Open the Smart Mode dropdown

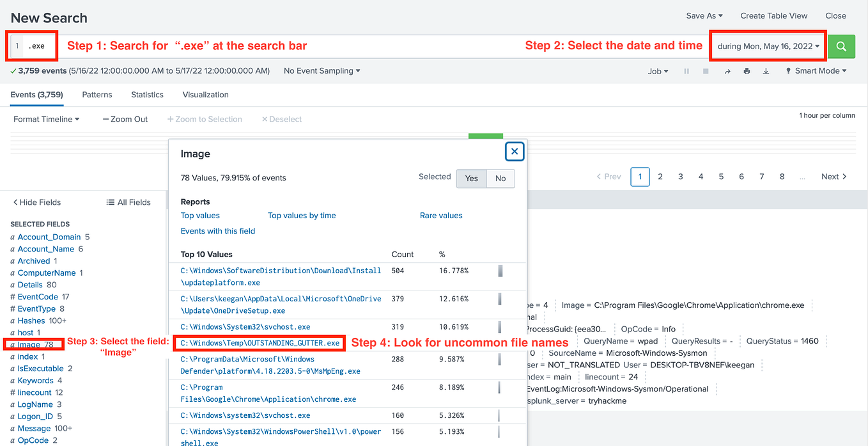pyautogui.click(x=816, y=71)
